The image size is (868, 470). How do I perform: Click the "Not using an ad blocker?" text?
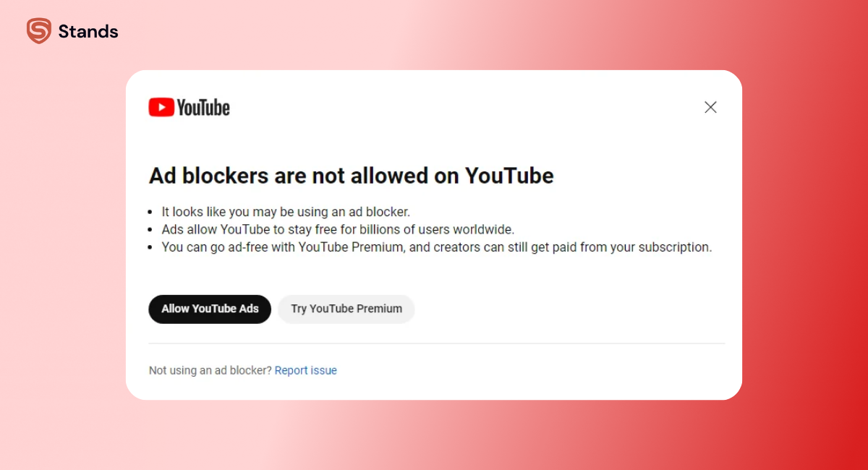210,370
